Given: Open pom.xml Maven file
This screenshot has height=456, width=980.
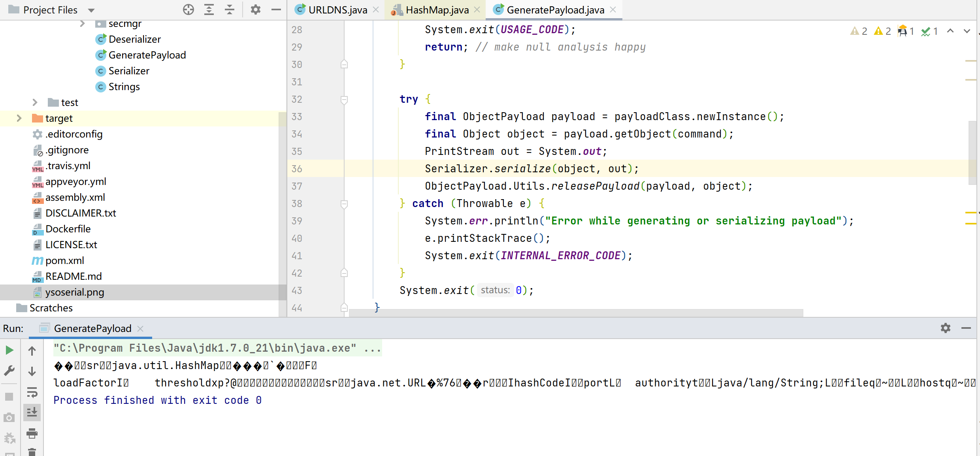Looking at the screenshot, I should click(58, 260).
